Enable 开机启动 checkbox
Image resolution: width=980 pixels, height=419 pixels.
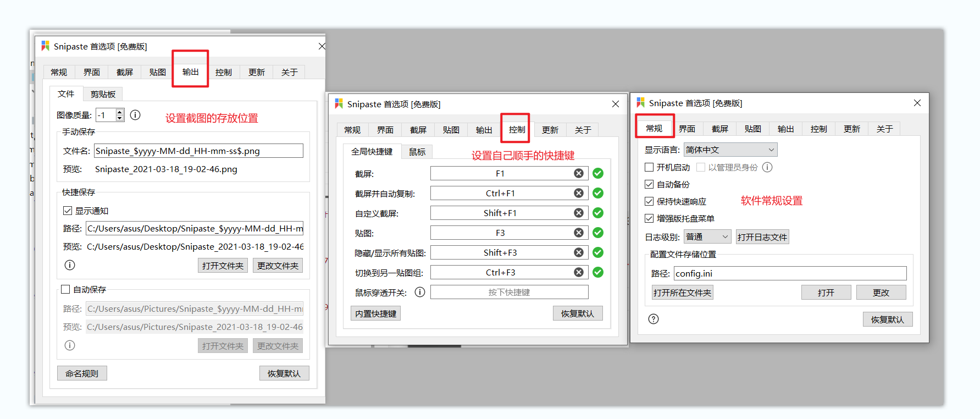[649, 167]
